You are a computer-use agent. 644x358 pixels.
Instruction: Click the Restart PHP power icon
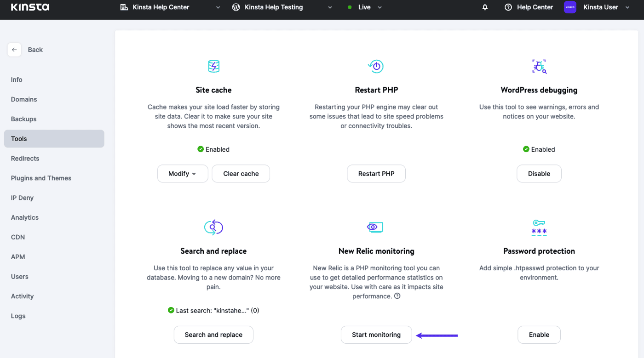pos(376,66)
